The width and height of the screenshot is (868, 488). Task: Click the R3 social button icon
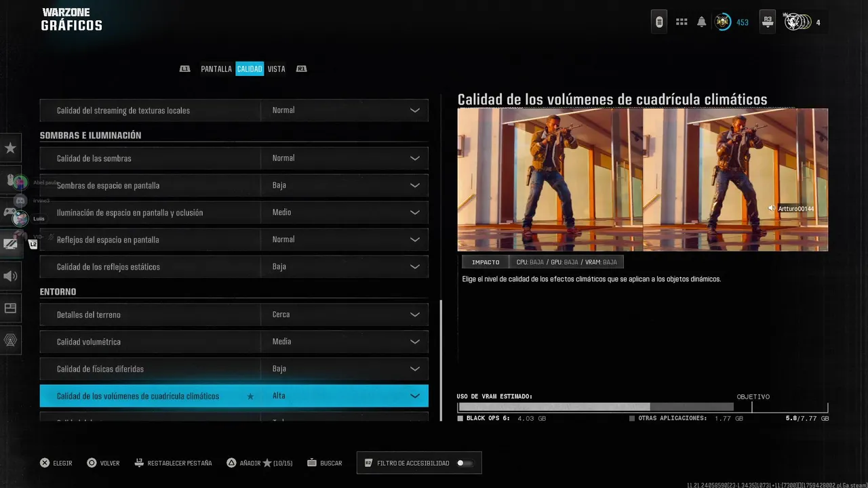767,22
